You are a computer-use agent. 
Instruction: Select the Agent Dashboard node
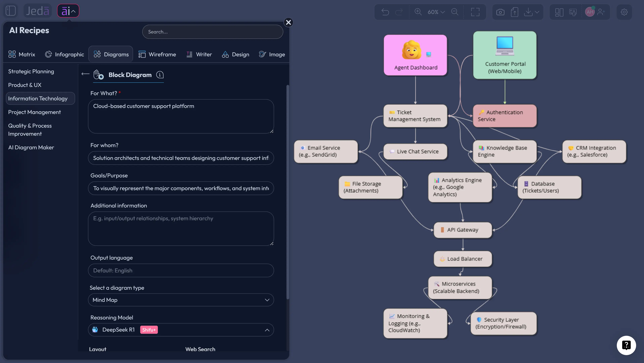pos(415,55)
